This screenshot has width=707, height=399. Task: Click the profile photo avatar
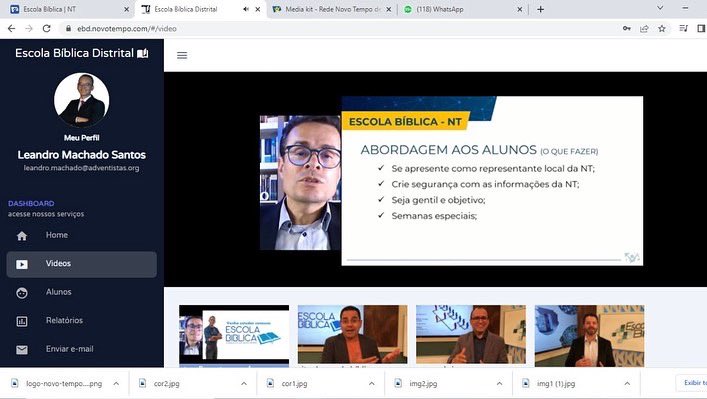(x=82, y=100)
